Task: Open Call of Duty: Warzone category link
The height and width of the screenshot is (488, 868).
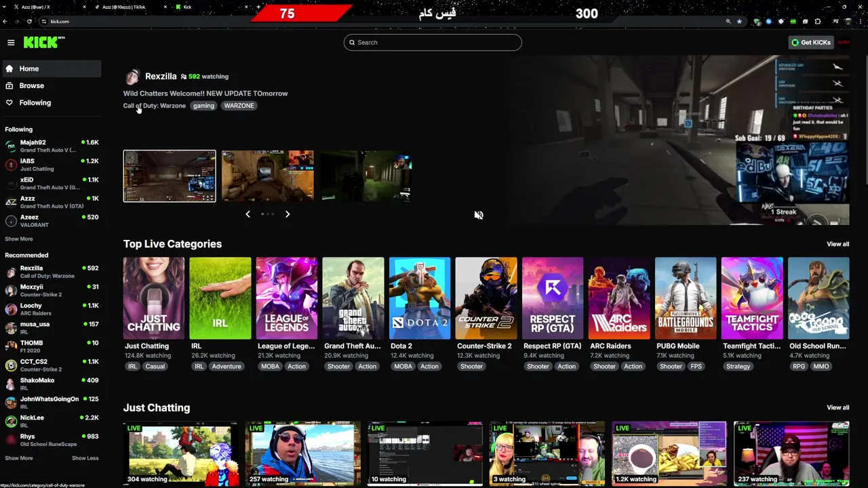Action: [154, 106]
